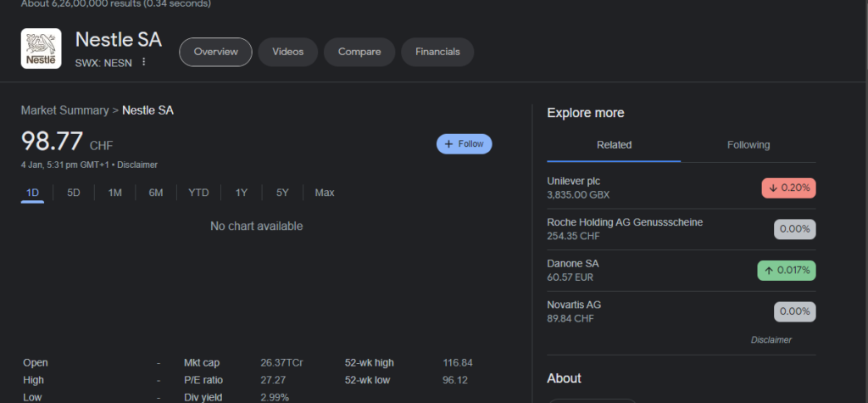Show the 5Y chart range
Screen dimensions: 868x403
[x=282, y=193]
